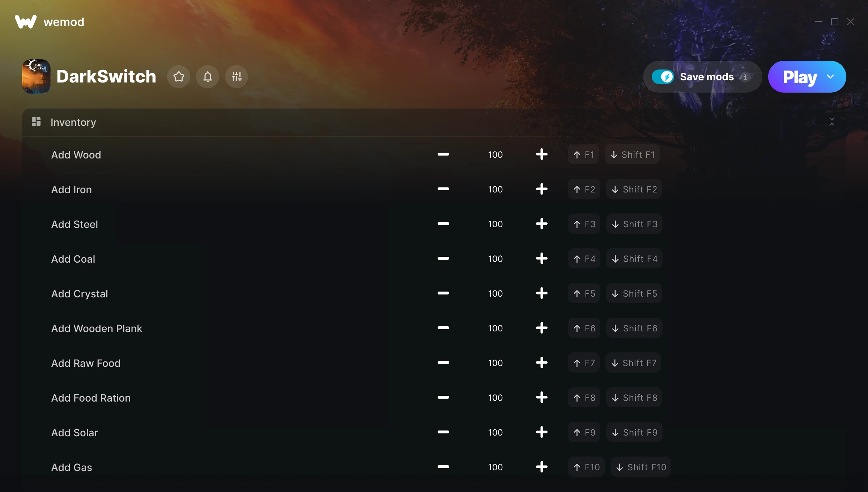The height and width of the screenshot is (492, 868).
Task: Toggle the Save mods switch
Action: 663,77
